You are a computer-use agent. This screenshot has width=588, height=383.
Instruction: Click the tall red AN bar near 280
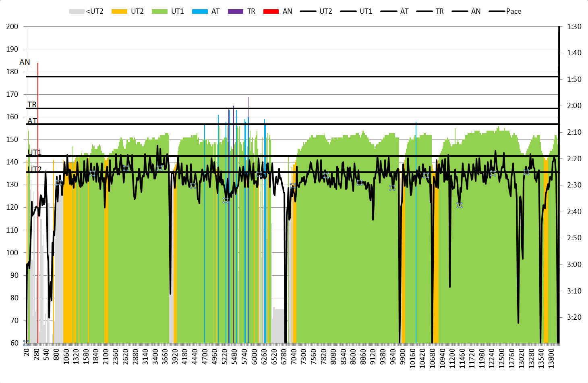coord(38,202)
